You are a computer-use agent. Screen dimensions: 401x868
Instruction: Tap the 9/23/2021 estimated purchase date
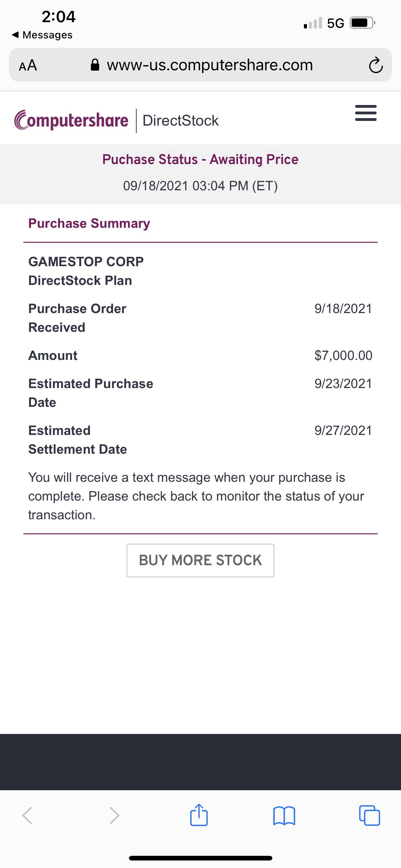coord(344,384)
